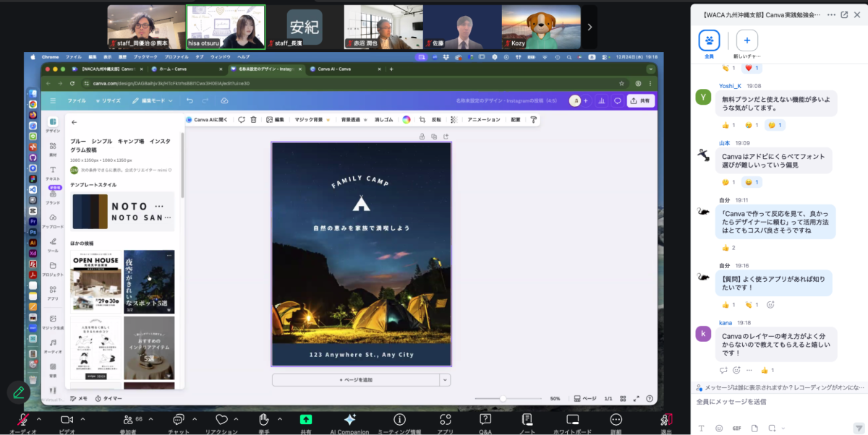This screenshot has width=868, height=435.
Task: Turn on the Zoom video camera
Action: [67, 420]
